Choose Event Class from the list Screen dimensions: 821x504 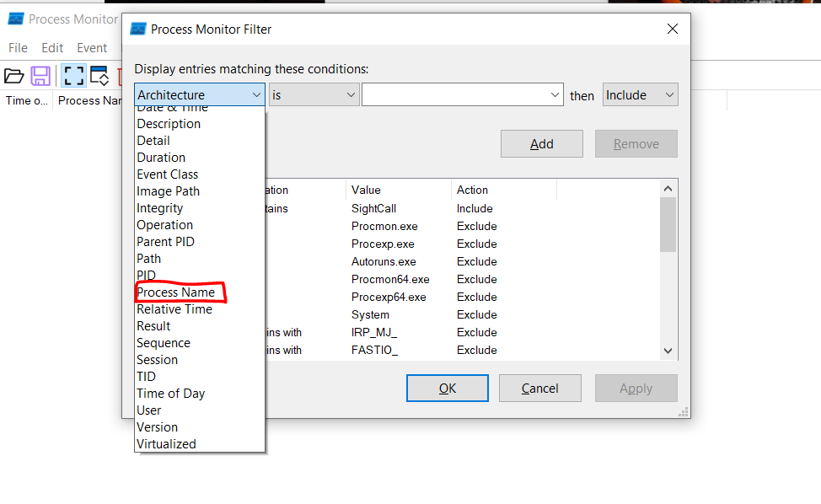(200, 174)
